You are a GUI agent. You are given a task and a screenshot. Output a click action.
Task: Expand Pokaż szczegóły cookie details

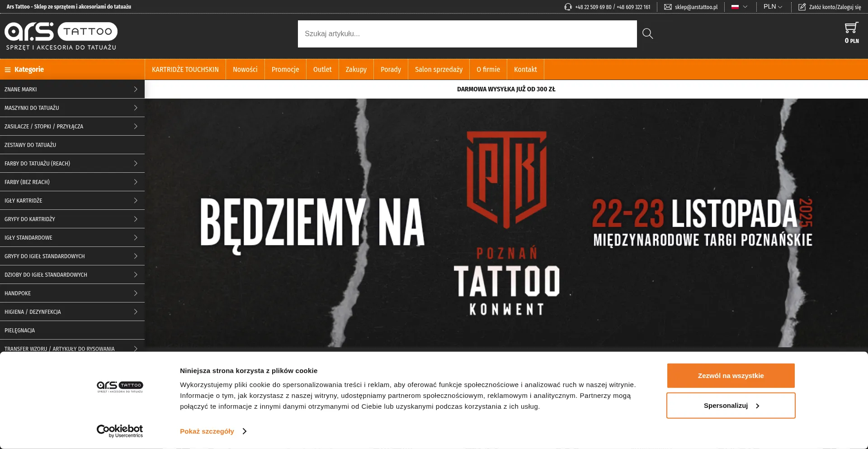[x=213, y=431]
